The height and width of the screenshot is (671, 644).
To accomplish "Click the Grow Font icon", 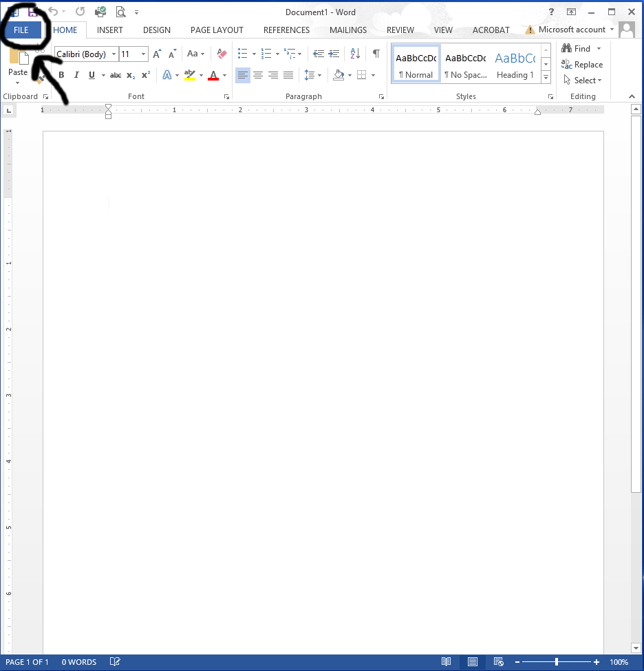I will [157, 54].
